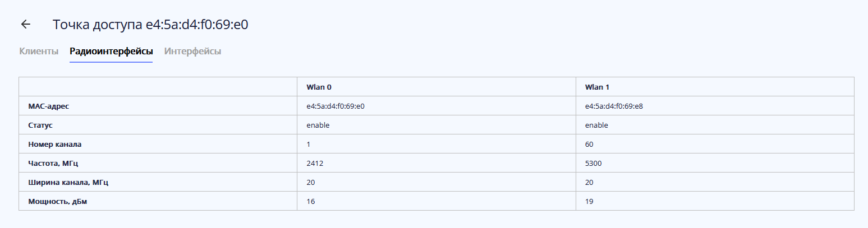Click the Wlan 1 enable status value
This screenshot has height=228, width=868.
click(596, 125)
